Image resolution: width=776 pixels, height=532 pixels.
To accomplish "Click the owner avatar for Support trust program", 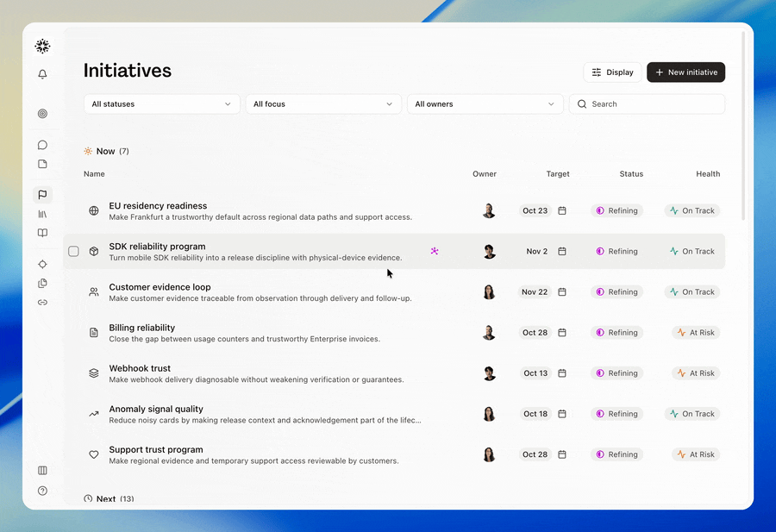I will coord(489,454).
